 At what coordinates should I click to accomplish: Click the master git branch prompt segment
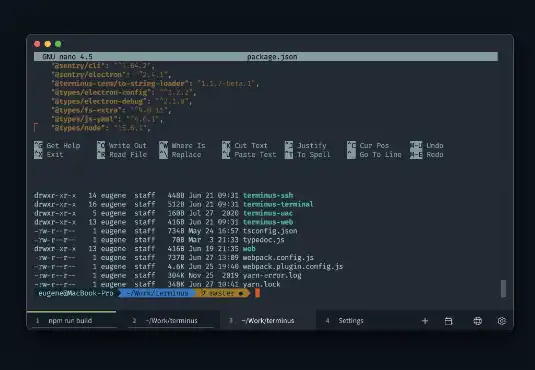click(222, 293)
